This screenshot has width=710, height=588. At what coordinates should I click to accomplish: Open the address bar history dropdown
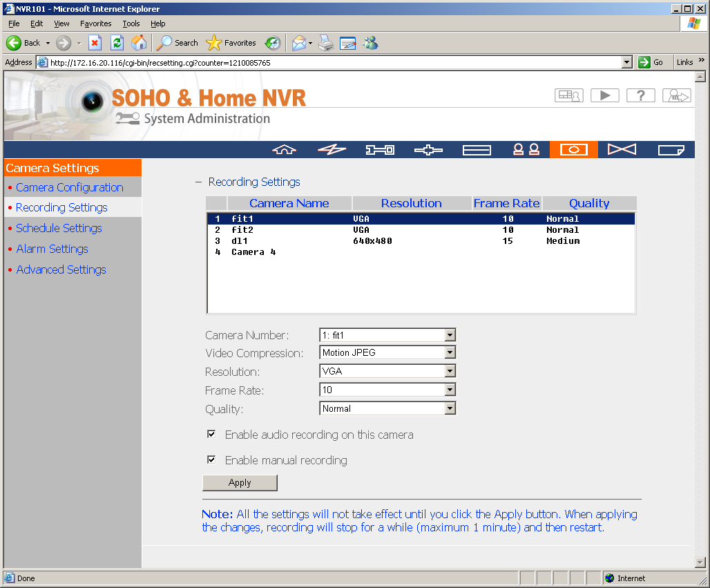pyautogui.click(x=626, y=62)
